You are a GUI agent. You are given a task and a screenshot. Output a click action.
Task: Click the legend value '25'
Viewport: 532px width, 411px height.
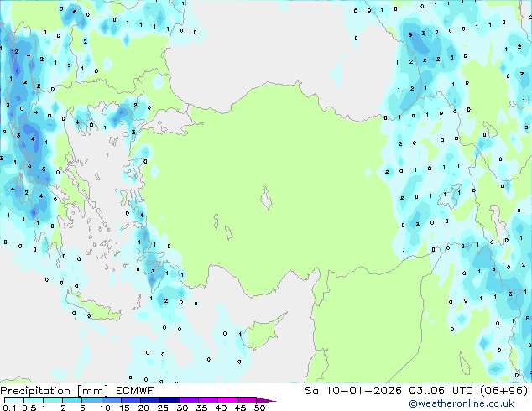tap(163, 408)
